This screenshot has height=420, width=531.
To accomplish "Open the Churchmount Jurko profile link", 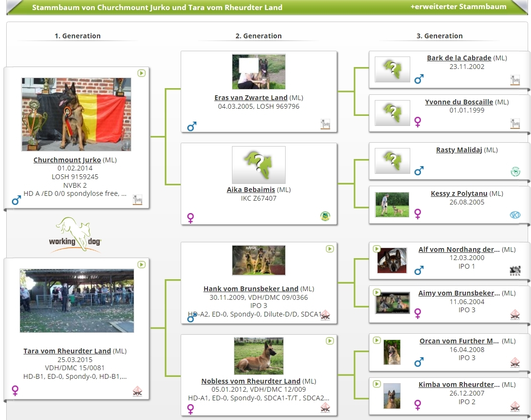I will pos(67,160).
